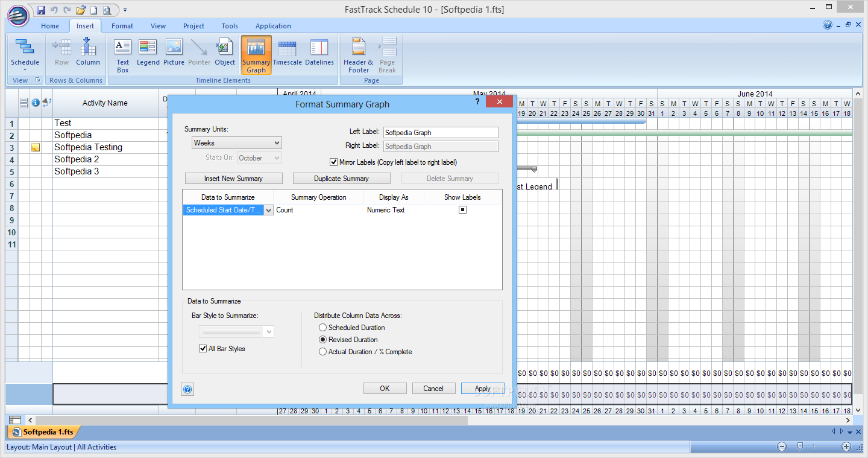868x458 pixels.
Task: Click the zoom out minus button
Action: (782, 447)
